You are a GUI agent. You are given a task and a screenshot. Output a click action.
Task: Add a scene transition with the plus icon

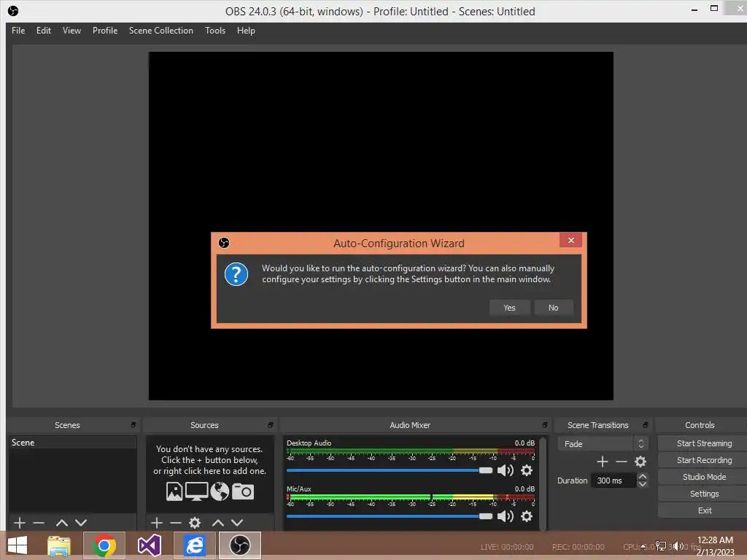pyautogui.click(x=602, y=462)
